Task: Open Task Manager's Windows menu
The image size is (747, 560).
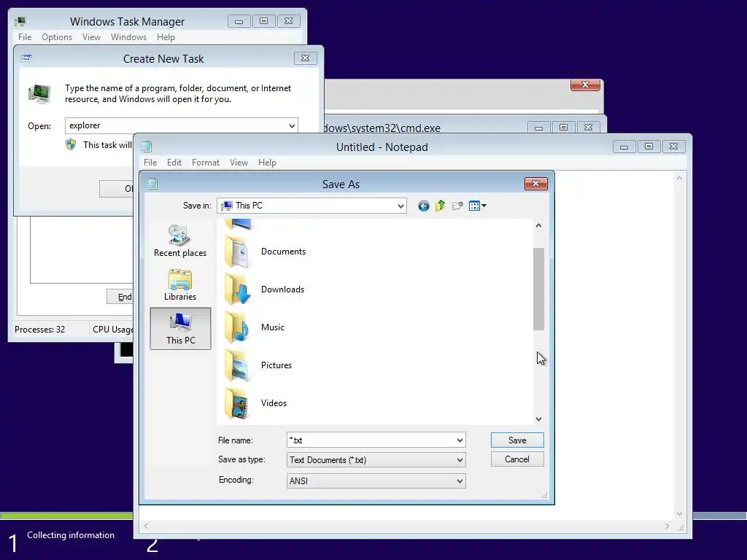Action: 128,36
